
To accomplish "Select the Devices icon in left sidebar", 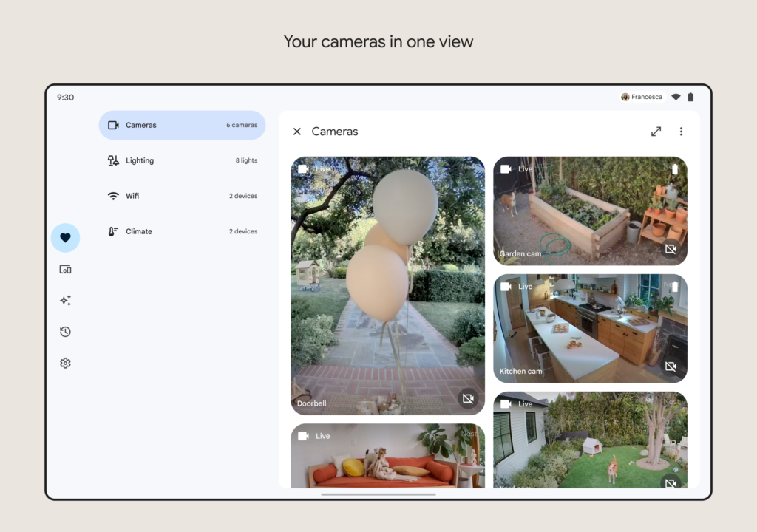I will (66, 269).
